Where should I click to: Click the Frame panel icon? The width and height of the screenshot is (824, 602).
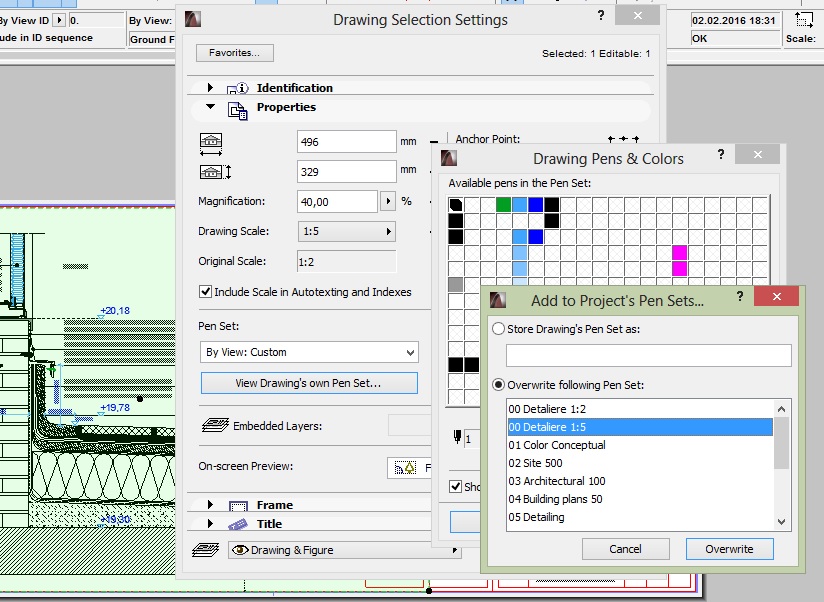point(236,505)
